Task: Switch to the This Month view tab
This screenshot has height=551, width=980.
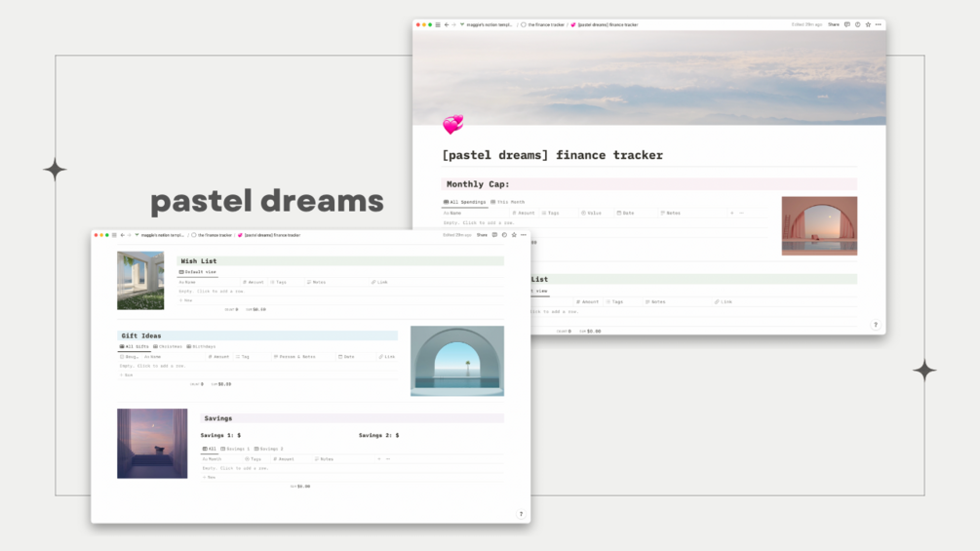Action: click(x=508, y=203)
